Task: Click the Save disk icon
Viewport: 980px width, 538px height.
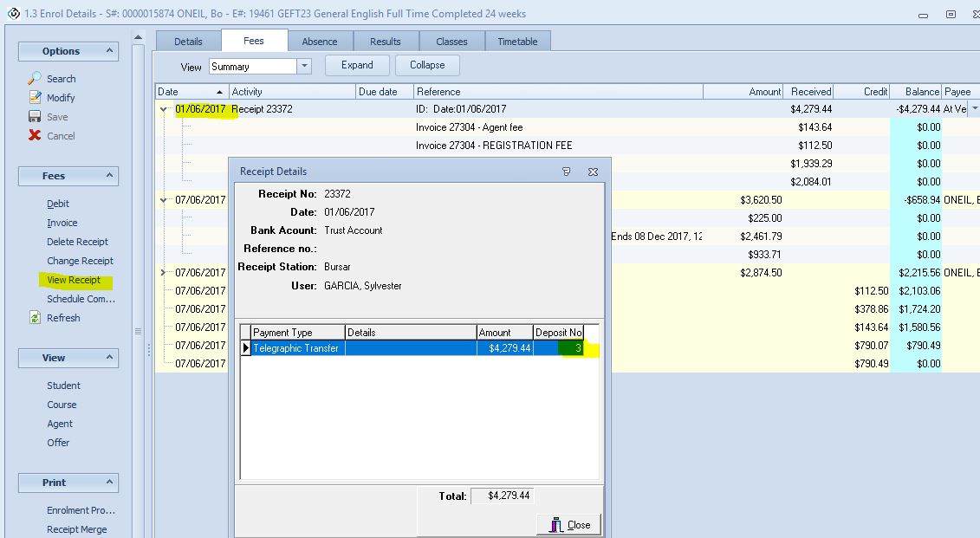Action: click(x=35, y=117)
